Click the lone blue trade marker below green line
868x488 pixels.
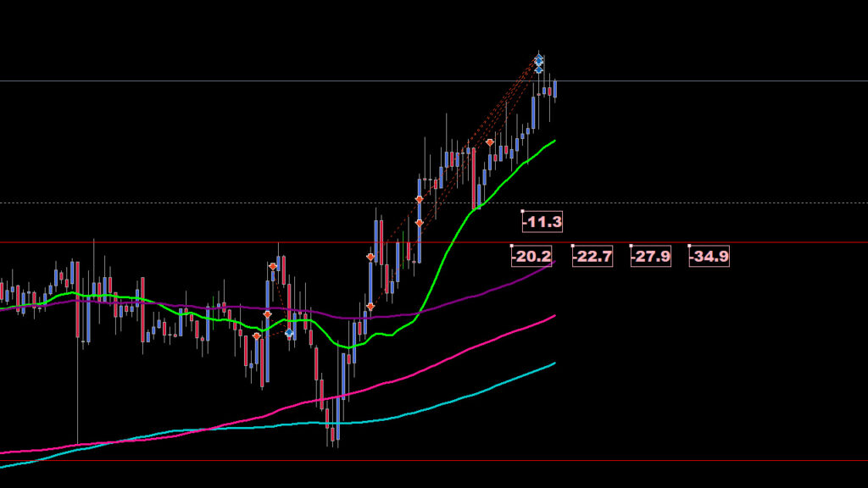point(289,332)
